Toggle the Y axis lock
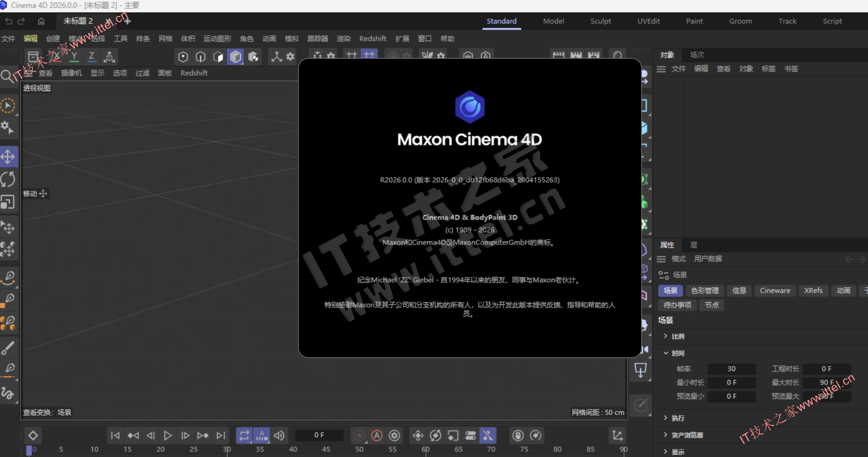The height and width of the screenshot is (457, 868). click(x=74, y=56)
